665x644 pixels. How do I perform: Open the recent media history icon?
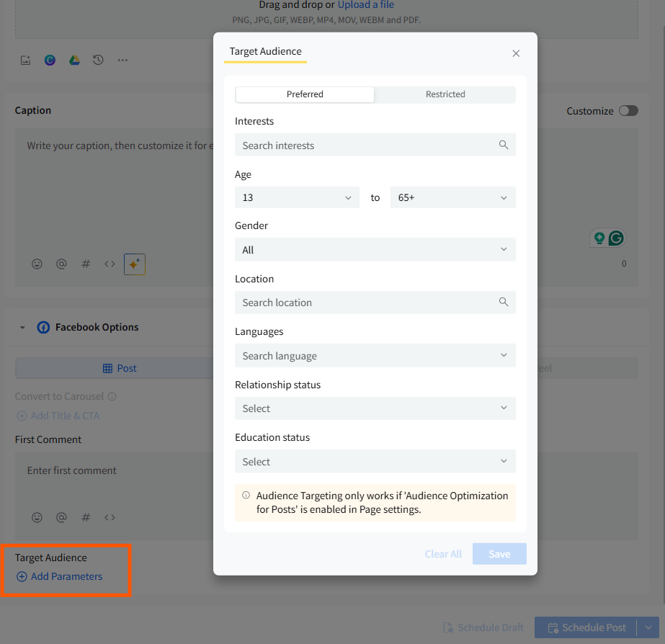point(98,61)
